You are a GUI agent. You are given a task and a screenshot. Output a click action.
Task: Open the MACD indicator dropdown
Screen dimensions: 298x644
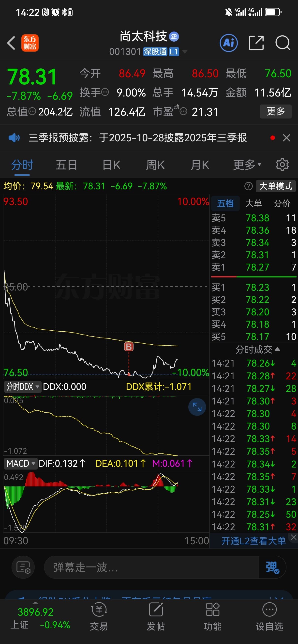coord(20,464)
